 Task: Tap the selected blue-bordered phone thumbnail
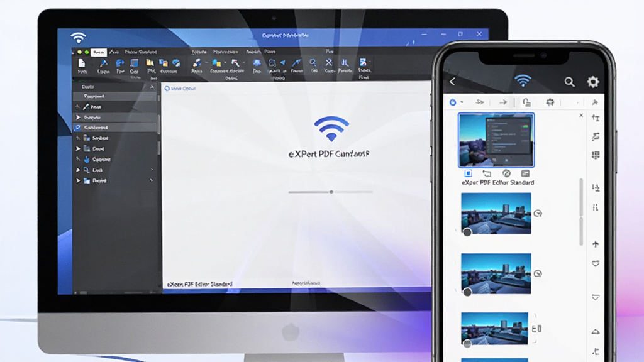(x=496, y=140)
